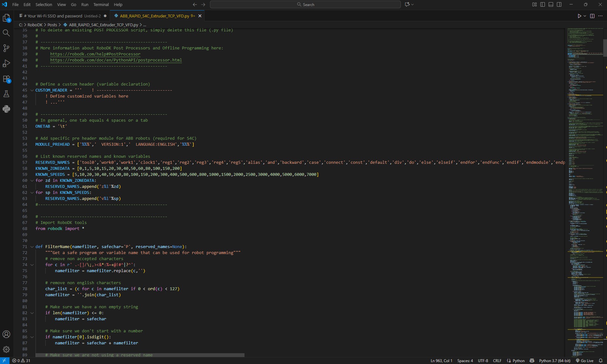Screen dimensions: 607x364
Task: Open the Testing flask view
Action: (x=6, y=94)
